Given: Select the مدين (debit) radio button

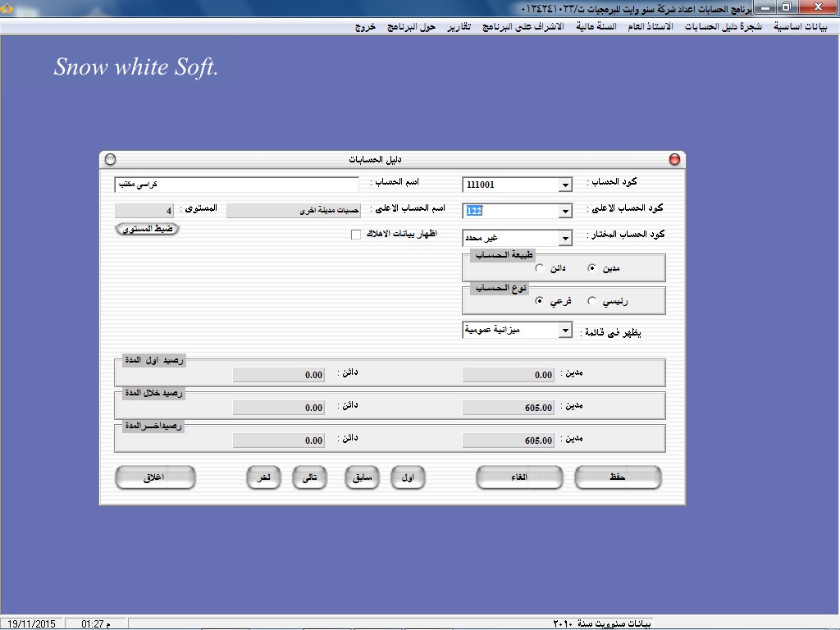Looking at the screenshot, I should 591,268.
